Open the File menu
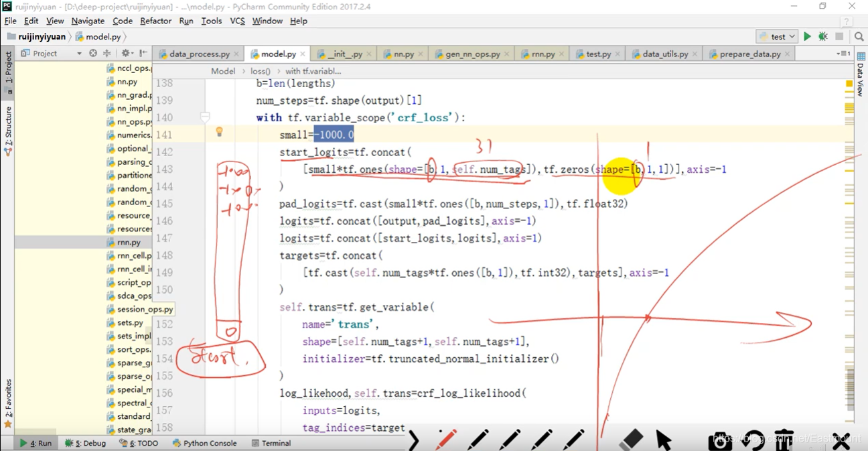 point(10,21)
